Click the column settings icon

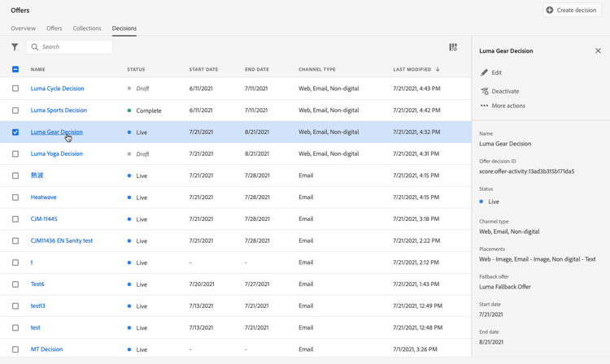[x=453, y=47]
